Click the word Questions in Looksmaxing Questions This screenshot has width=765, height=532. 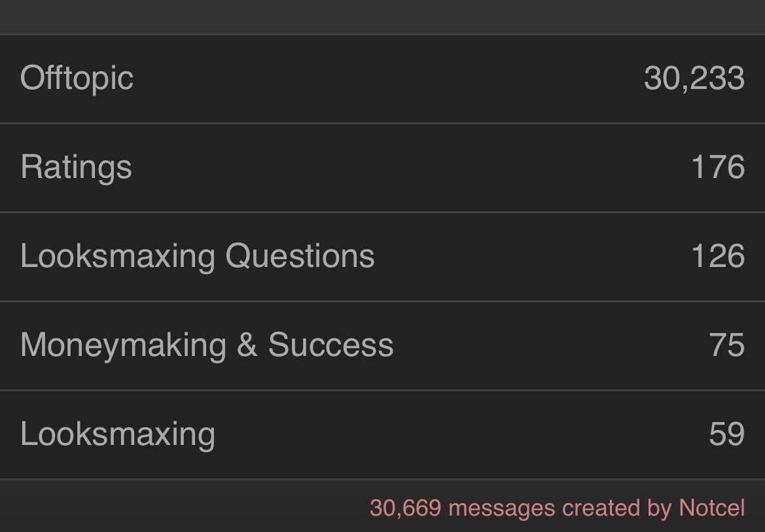click(x=300, y=256)
